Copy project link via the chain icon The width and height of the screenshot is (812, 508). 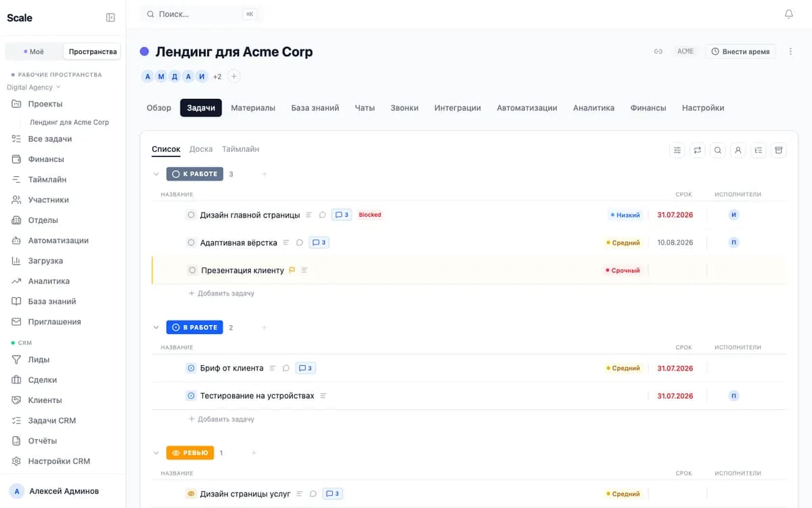tap(658, 51)
